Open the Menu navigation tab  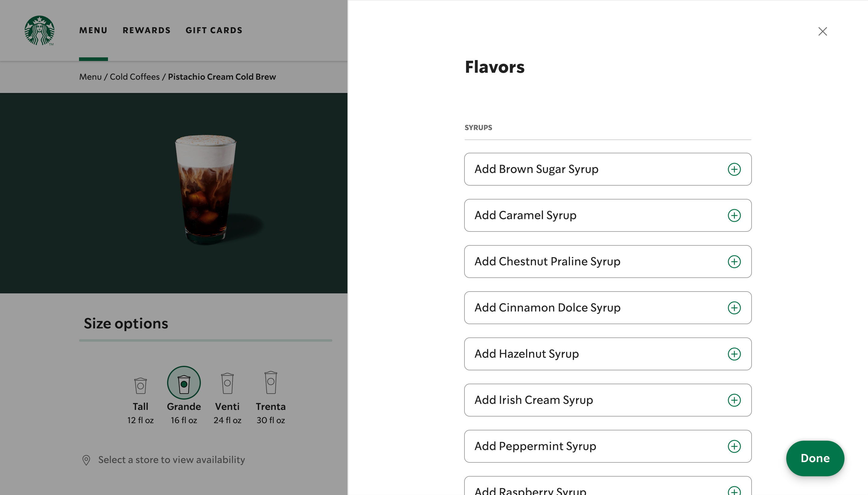93,30
